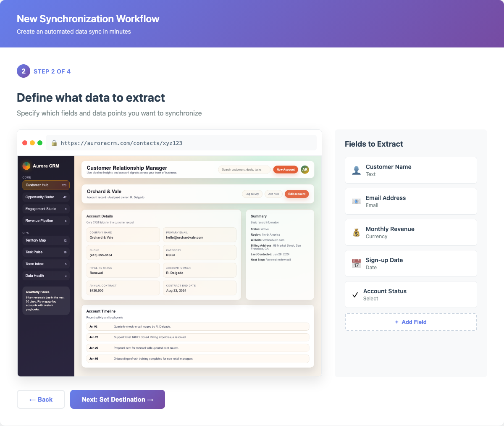Click the padlock icon in the URL bar
Image resolution: width=504 pixels, height=426 pixels.
tap(54, 143)
